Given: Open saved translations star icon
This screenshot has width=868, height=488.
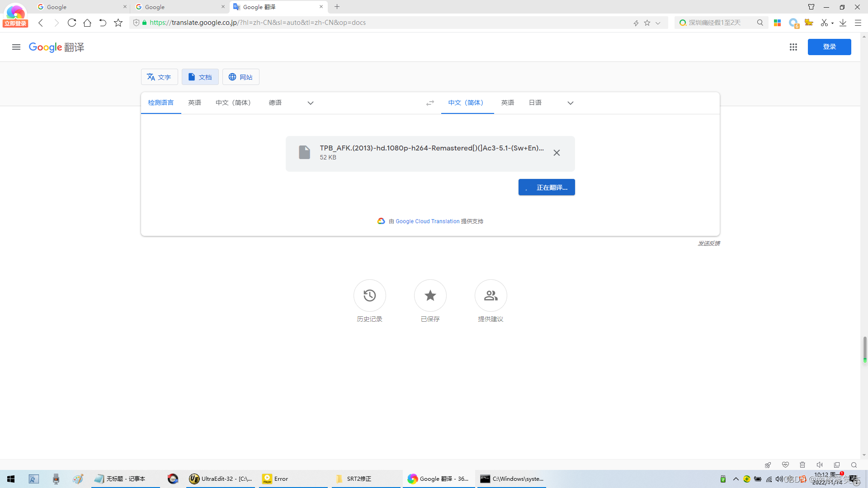Looking at the screenshot, I should point(430,296).
